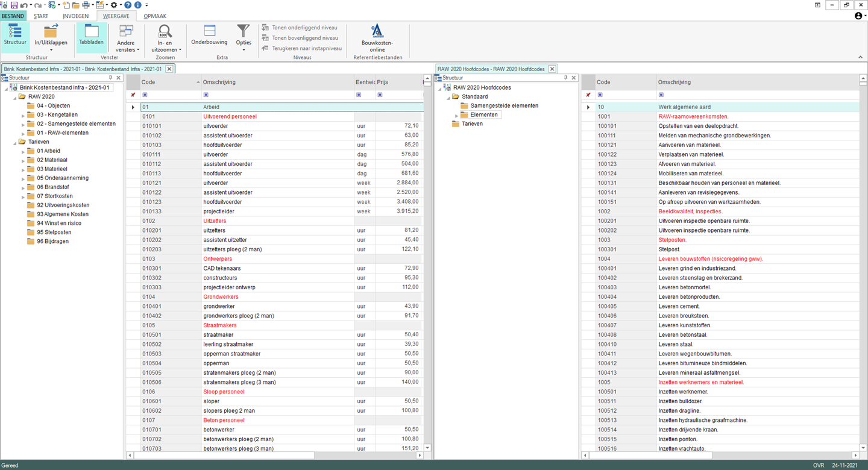Viewport: 868px width, 470px height.
Task: Click left grid vertical scrollbar down arrow
Action: (x=427, y=448)
